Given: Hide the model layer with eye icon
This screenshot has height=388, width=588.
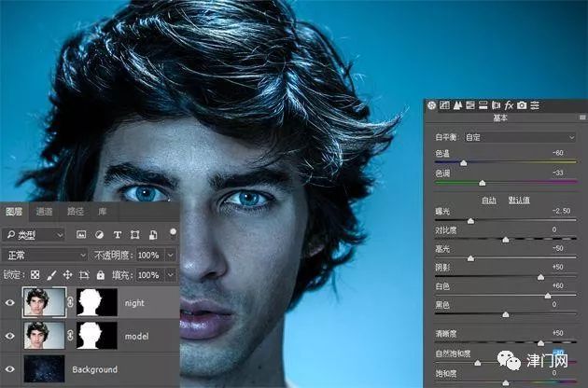Looking at the screenshot, I should pos(12,335).
